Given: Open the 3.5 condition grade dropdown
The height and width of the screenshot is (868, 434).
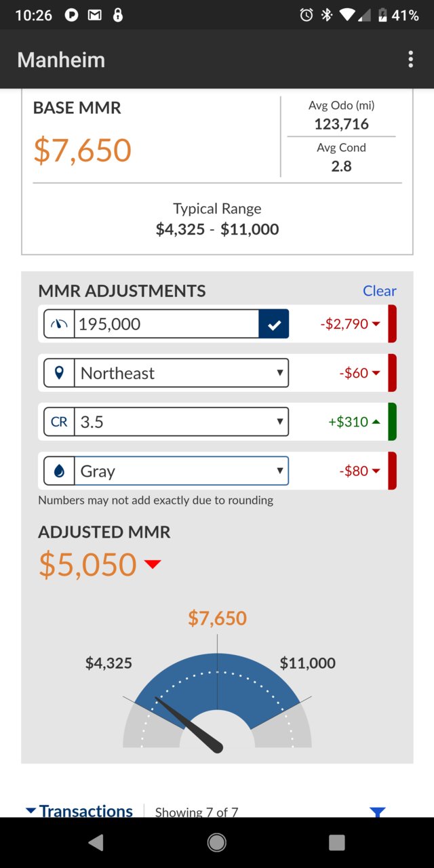Looking at the screenshot, I should 181,422.
